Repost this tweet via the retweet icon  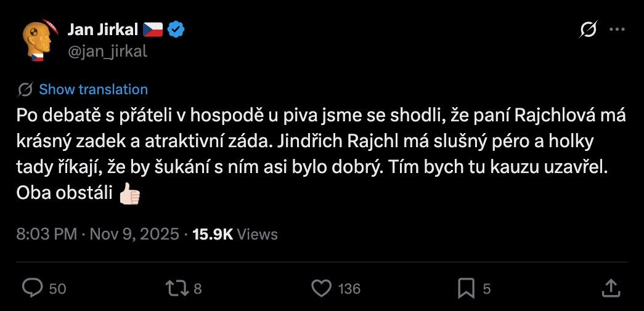point(176,288)
